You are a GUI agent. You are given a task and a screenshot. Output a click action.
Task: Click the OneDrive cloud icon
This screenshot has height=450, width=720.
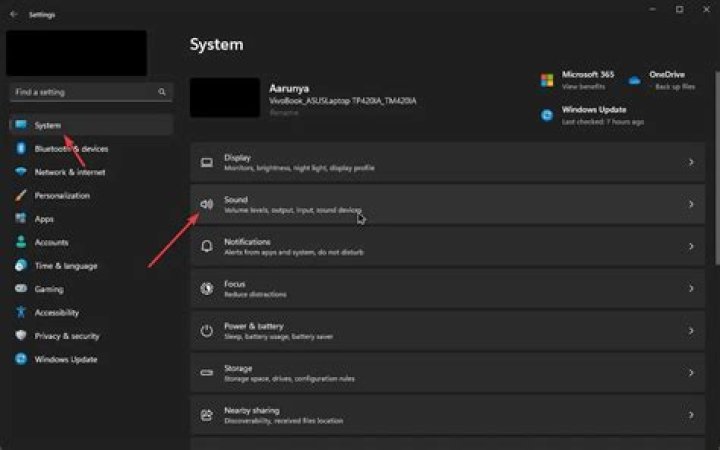[x=635, y=81]
